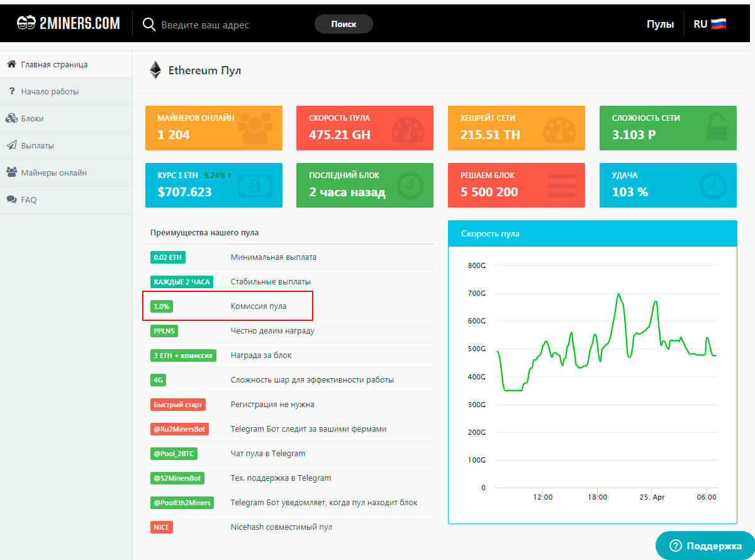
Task: Click the magnifying glass search icon
Action: tap(148, 25)
